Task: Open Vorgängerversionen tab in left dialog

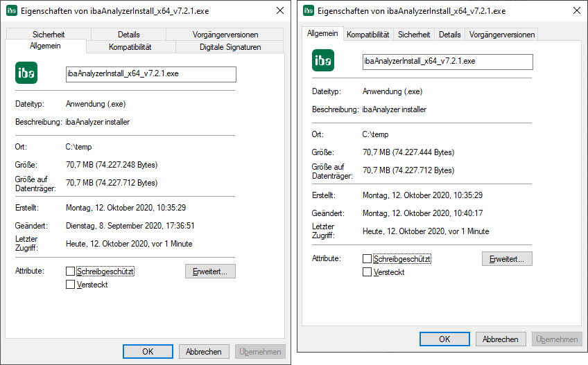Action: click(x=225, y=34)
